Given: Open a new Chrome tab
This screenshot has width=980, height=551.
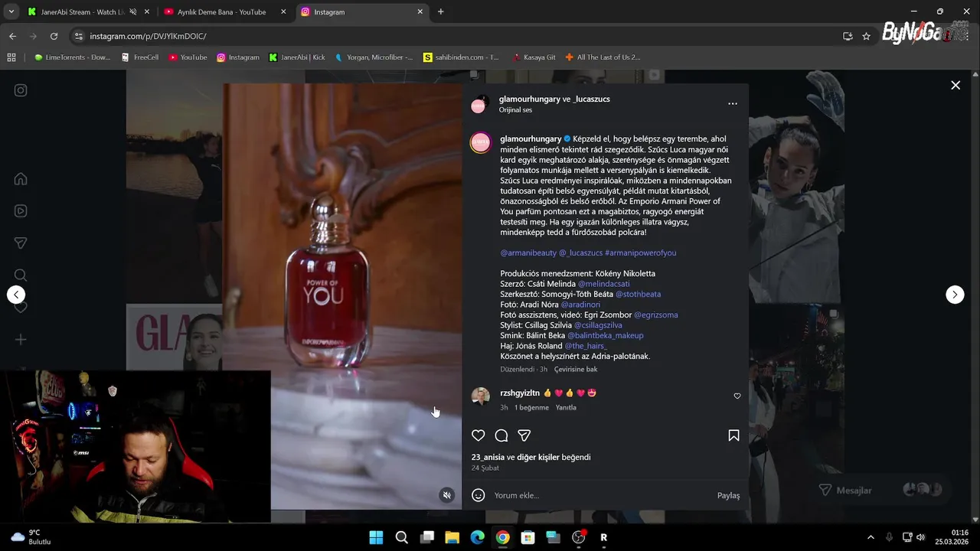Looking at the screenshot, I should click(x=440, y=11).
